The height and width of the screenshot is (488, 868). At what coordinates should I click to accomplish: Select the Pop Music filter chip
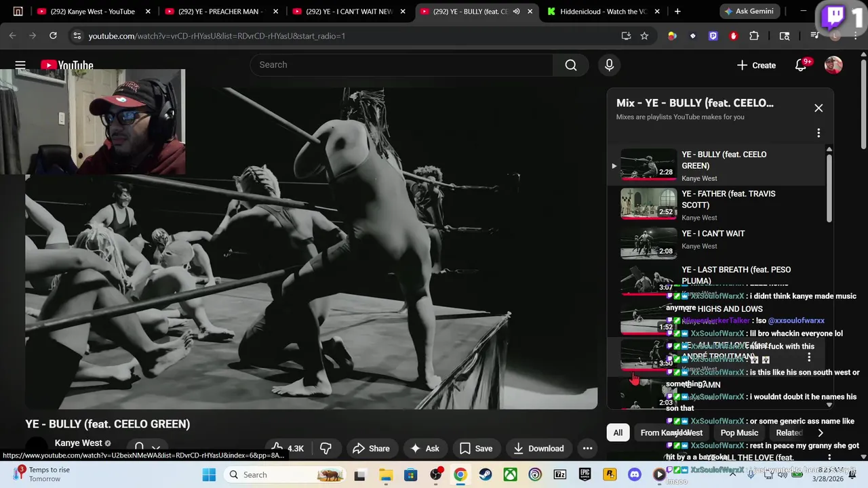pyautogui.click(x=739, y=432)
